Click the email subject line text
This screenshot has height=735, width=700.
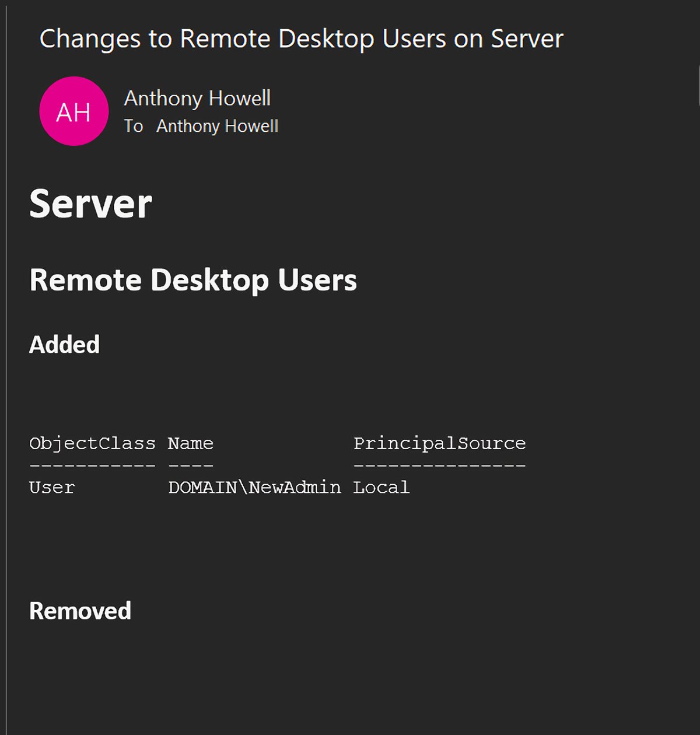pos(301,39)
